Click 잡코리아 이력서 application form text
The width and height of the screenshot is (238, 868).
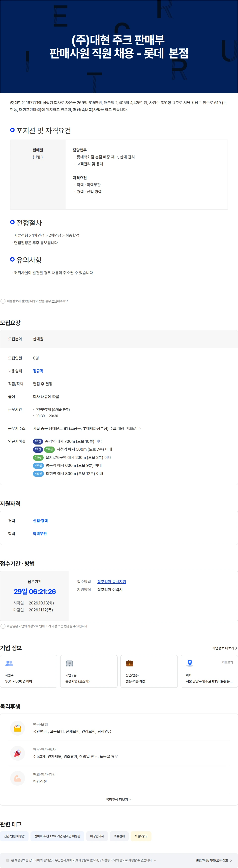pos(110,590)
